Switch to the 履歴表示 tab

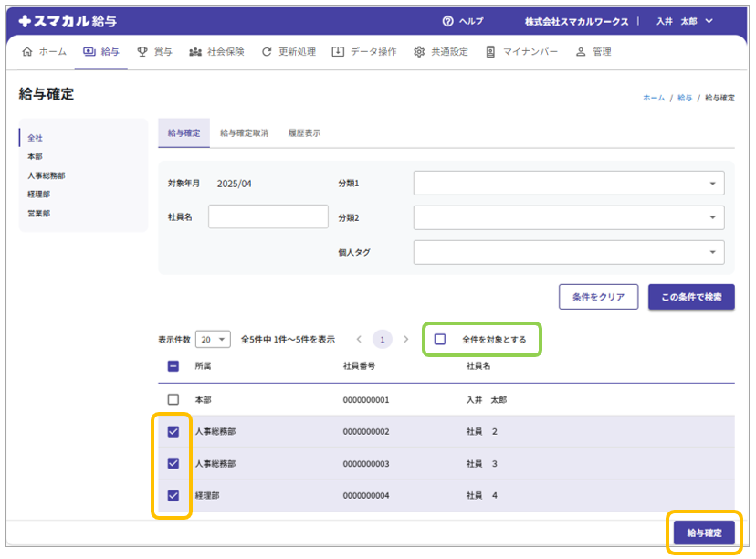304,133
